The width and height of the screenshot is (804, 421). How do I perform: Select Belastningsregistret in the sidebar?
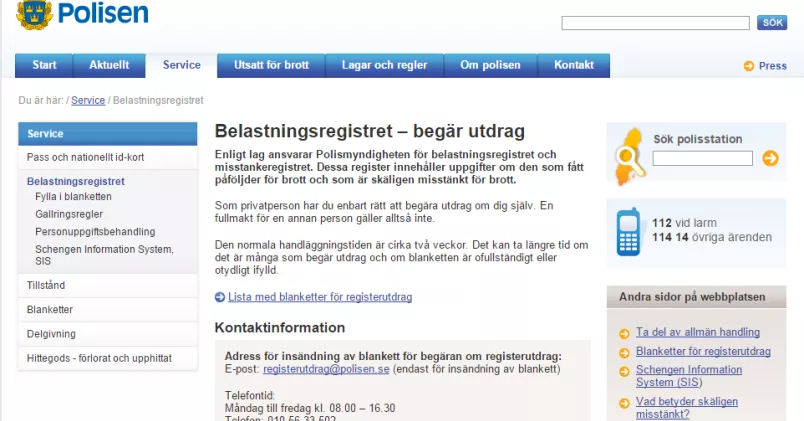pyautogui.click(x=76, y=181)
